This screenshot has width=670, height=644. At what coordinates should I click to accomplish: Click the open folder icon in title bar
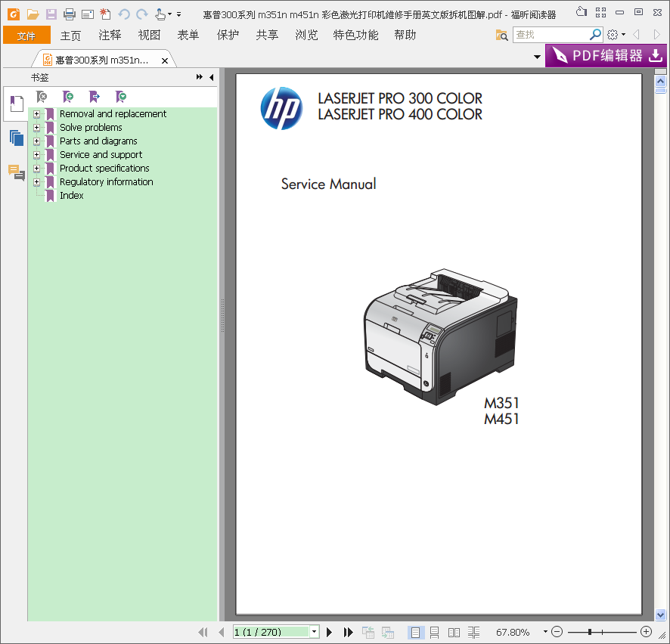(33, 14)
